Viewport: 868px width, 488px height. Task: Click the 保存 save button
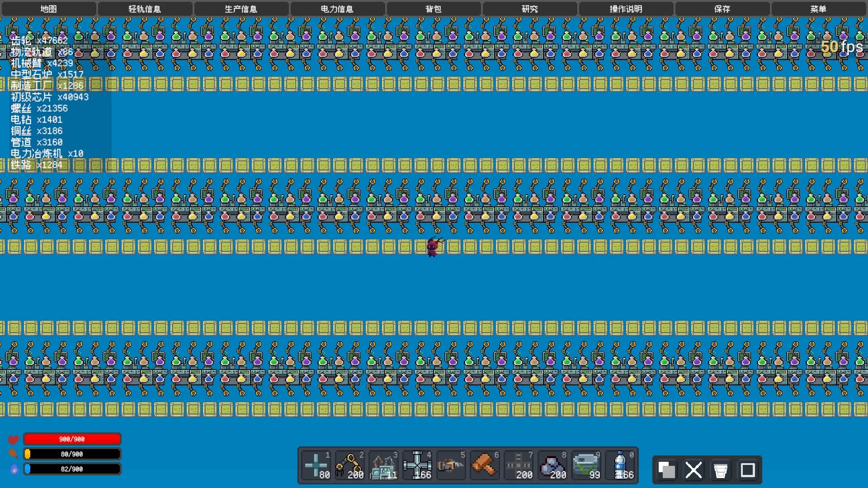(722, 9)
